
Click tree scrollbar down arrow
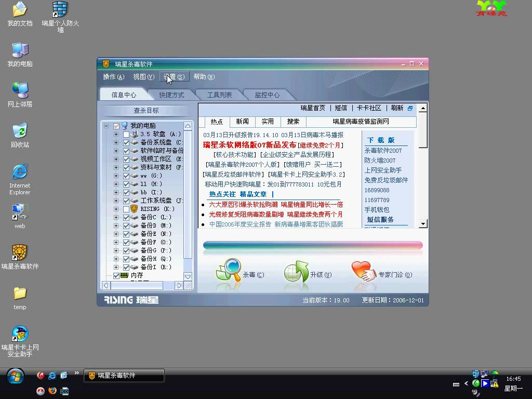(x=188, y=276)
